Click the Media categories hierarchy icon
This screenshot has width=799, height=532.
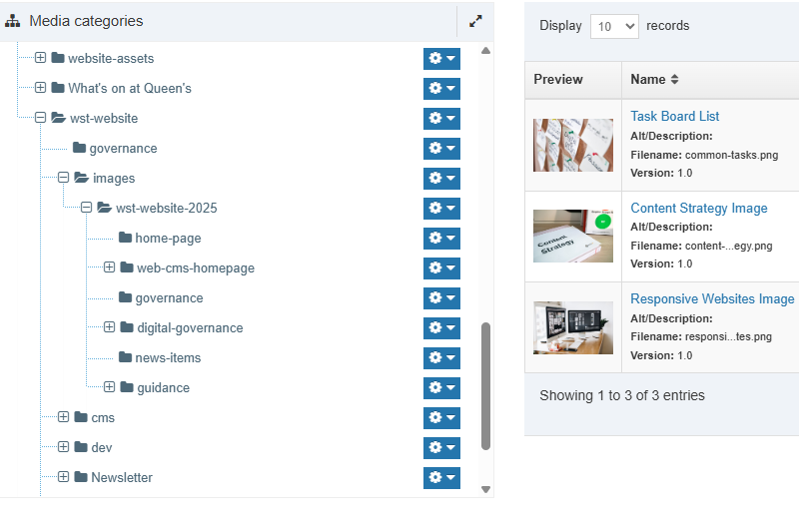point(13,21)
